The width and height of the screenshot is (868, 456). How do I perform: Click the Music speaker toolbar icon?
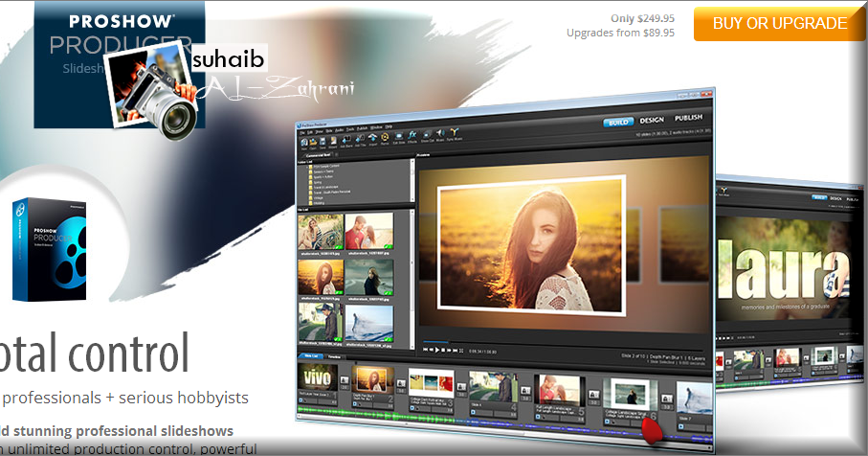(x=440, y=133)
